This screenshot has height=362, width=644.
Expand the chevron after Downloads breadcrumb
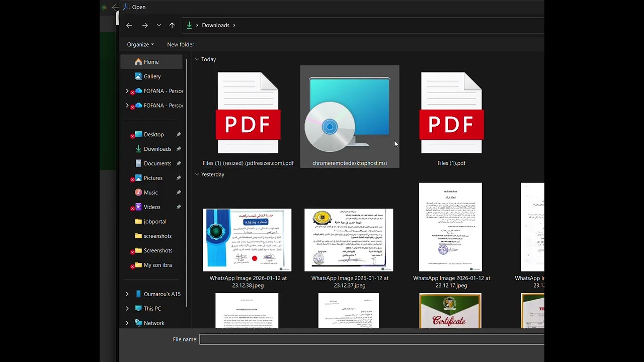click(234, 25)
